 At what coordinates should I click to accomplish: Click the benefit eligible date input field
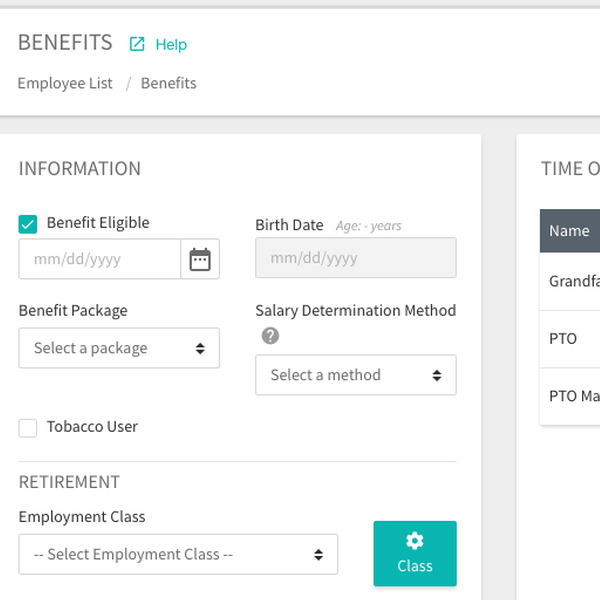click(99, 259)
